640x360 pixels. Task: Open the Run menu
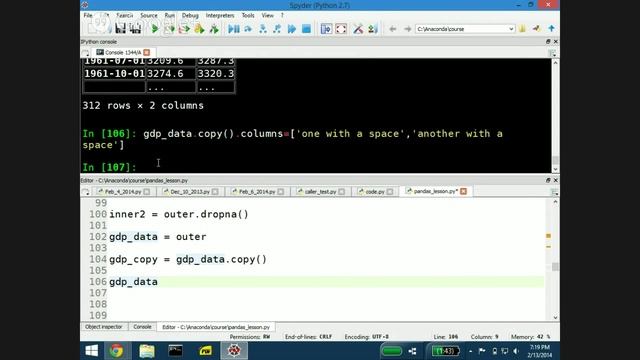click(170, 16)
